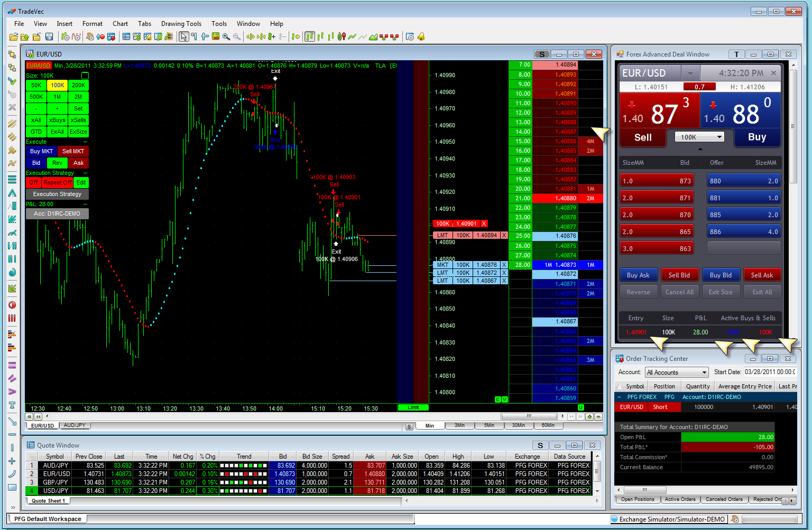
Task: Click the red circle icon in left toolbar
Action: 12,305
